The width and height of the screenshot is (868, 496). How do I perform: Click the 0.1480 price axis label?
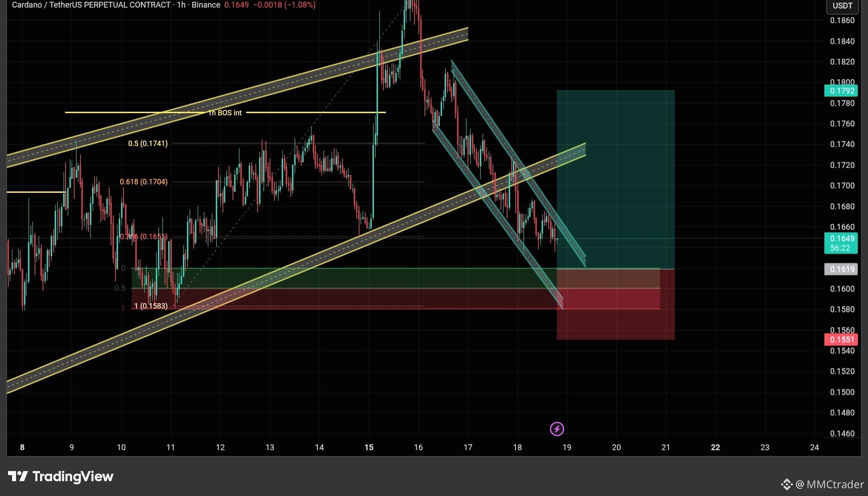point(842,413)
